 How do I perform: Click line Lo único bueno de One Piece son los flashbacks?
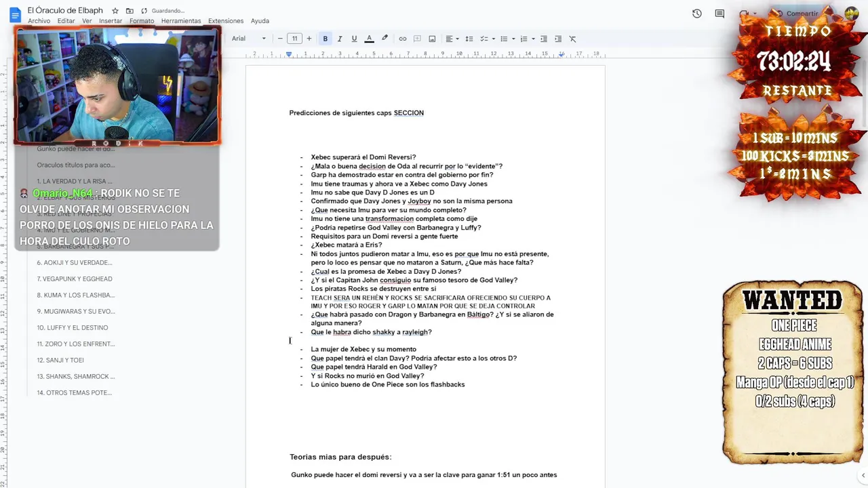click(x=388, y=384)
